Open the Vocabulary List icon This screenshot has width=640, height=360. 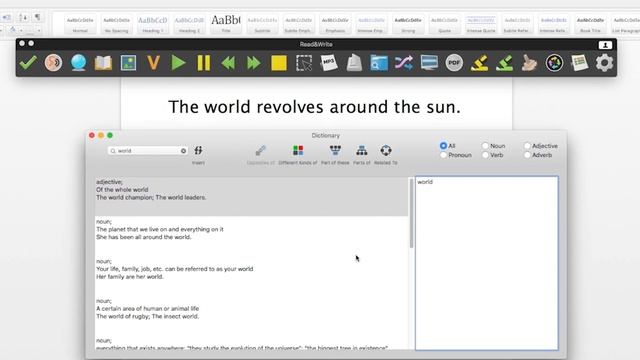point(580,63)
